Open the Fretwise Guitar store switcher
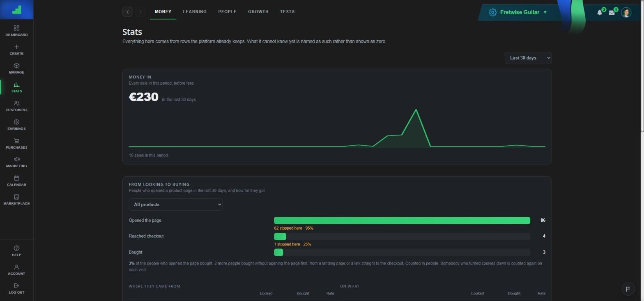 [x=518, y=12]
